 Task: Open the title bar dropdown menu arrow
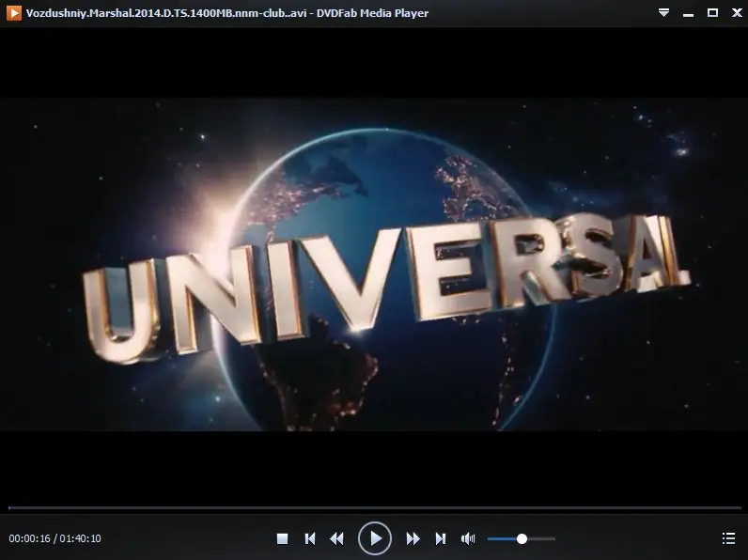663,13
